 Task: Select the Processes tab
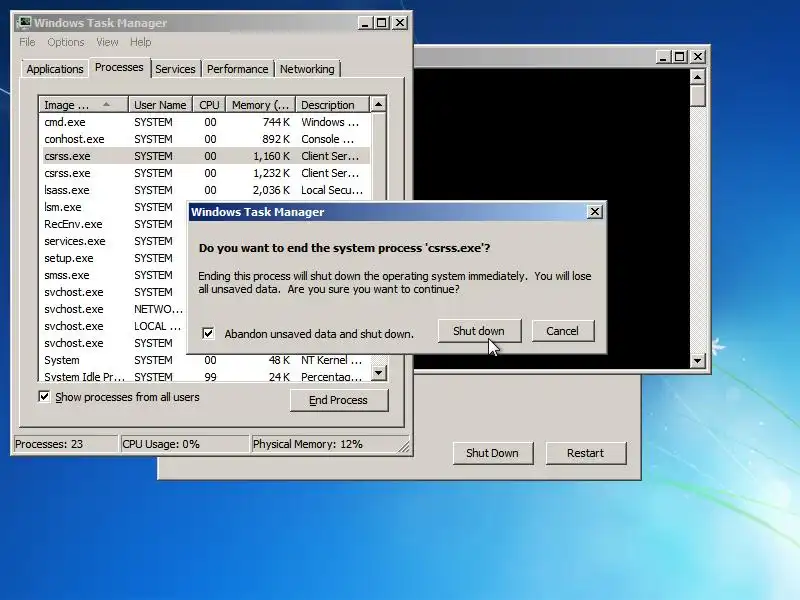119,67
